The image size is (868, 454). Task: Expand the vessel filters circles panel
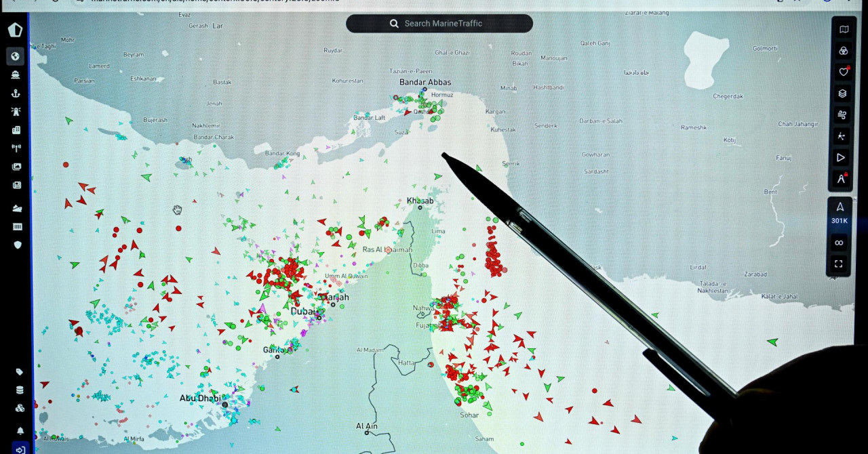click(x=843, y=51)
